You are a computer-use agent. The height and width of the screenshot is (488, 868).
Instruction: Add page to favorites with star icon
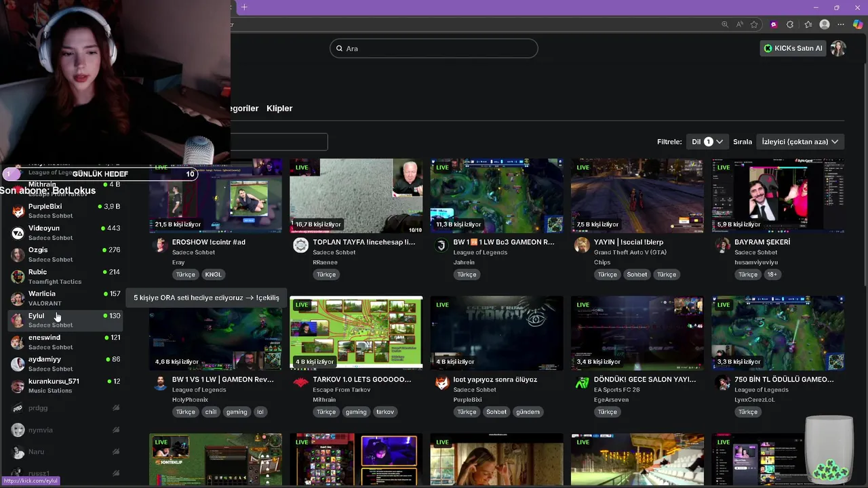pos(754,24)
